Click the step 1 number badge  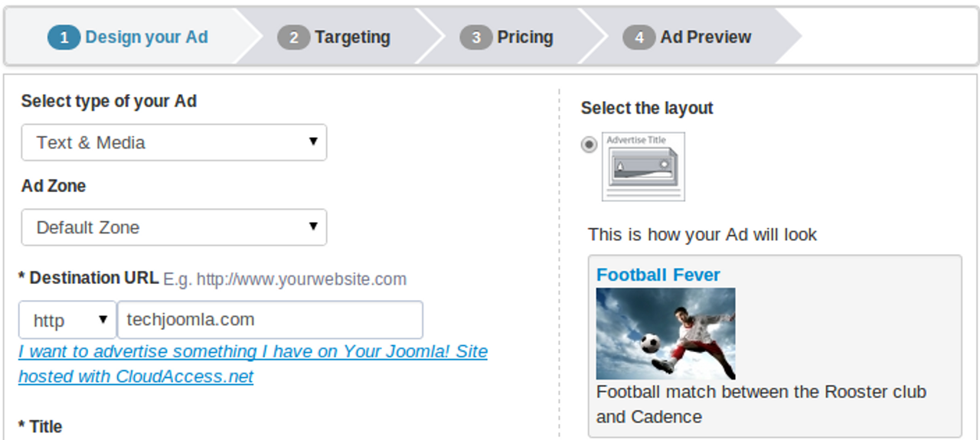(64, 37)
